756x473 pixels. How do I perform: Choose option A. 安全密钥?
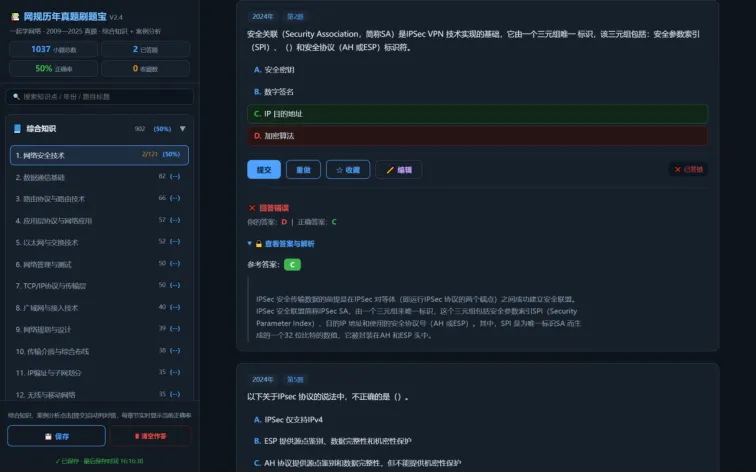477,70
